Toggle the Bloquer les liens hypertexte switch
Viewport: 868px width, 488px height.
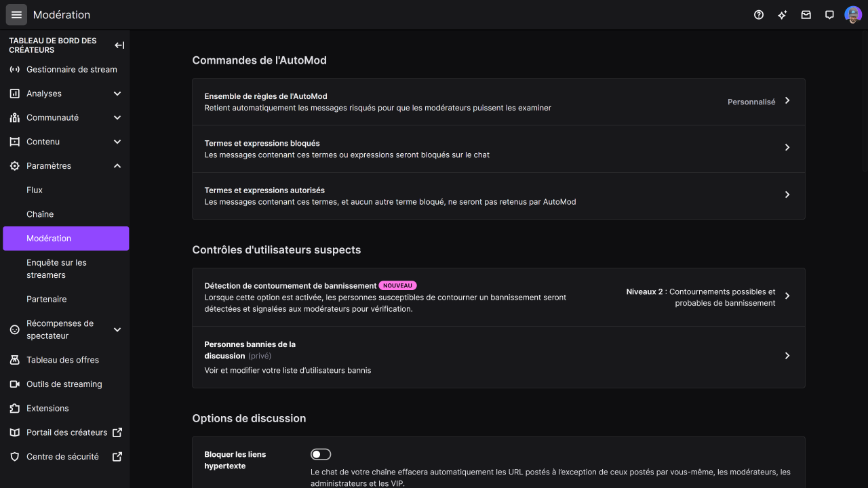(x=321, y=454)
